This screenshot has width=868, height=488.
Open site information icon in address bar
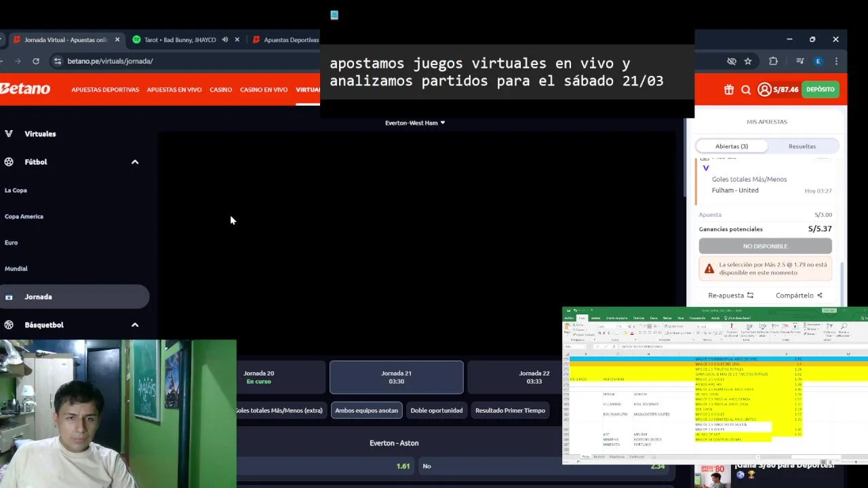(58, 61)
